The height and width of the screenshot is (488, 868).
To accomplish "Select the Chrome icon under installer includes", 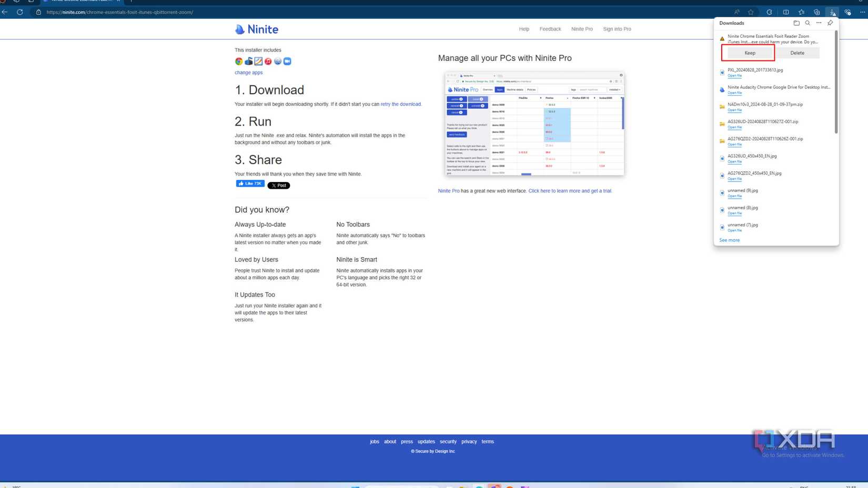I will pyautogui.click(x=238, y=61).
